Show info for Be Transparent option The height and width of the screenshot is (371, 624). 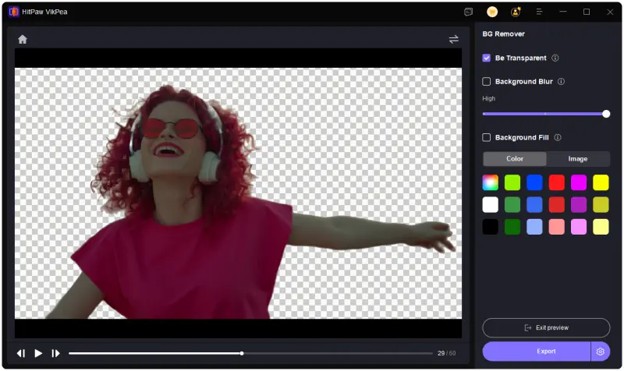pyautogui.click(x=555, y=58)
